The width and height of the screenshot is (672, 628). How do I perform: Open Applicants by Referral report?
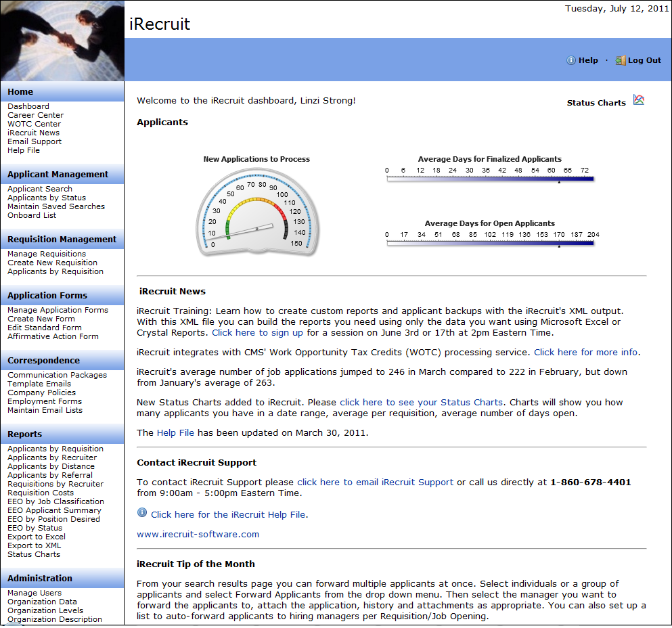click(49, 475)
